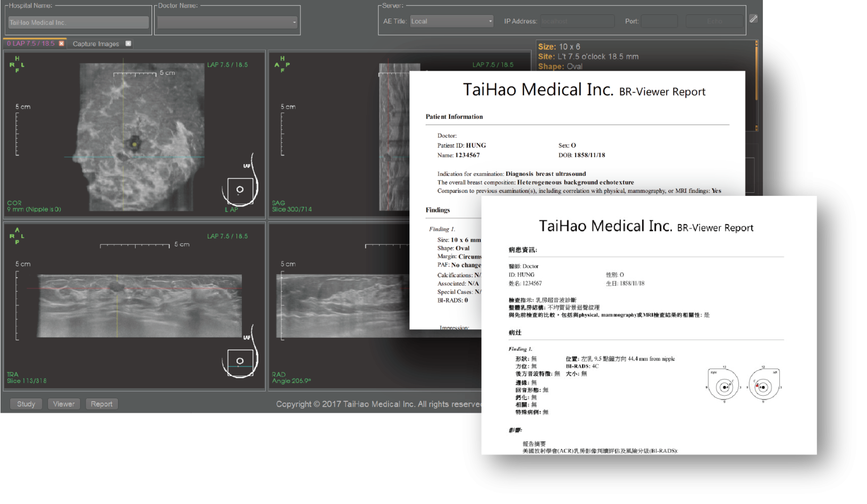Click the transverse TRA ultrasound image
Screen dimensions: 867x504
pos(140,306)
